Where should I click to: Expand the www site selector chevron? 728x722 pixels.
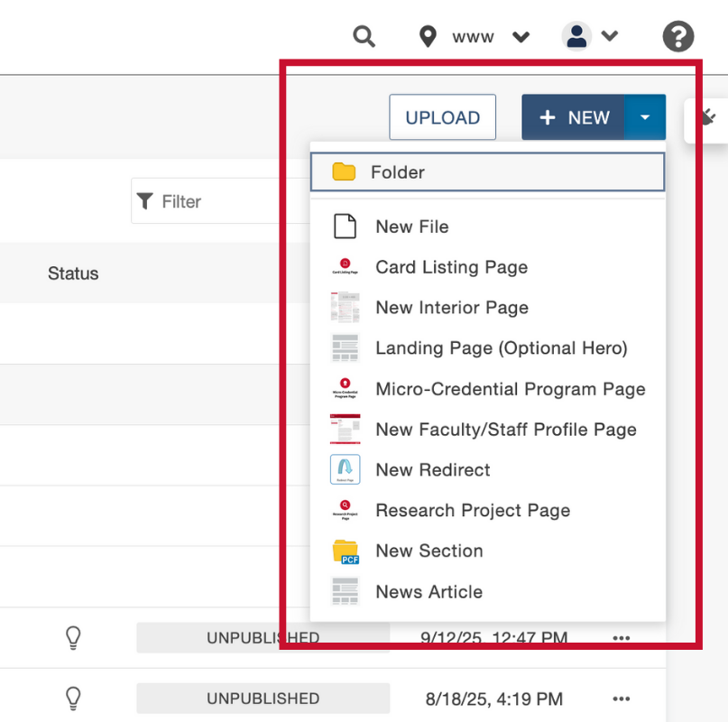pos(521,37)
